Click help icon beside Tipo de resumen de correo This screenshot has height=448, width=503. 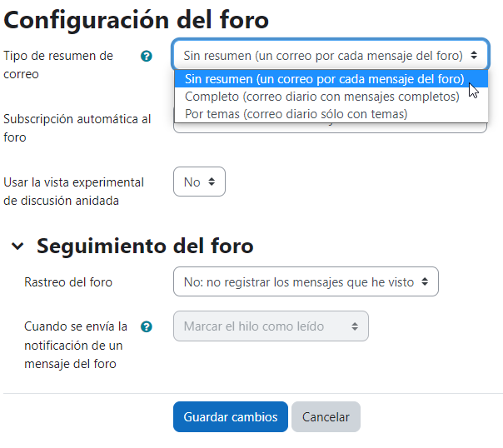pos(147,56)
